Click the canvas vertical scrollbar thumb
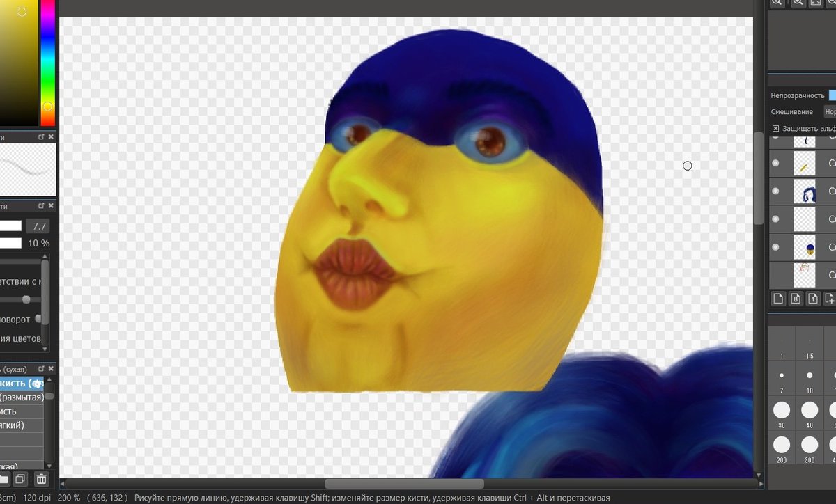Viewport: 836px width, 504px height. point(759,178)
